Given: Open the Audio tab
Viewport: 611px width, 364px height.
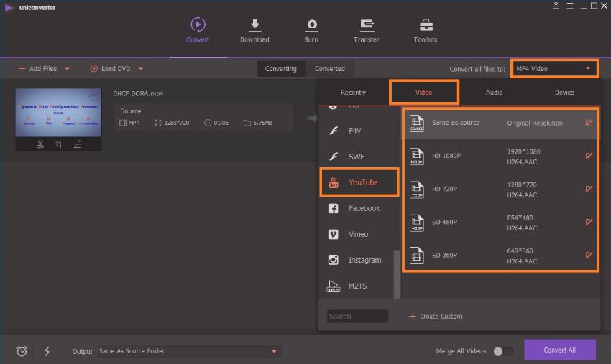Looking at the screenshot, I should point(494,93).
